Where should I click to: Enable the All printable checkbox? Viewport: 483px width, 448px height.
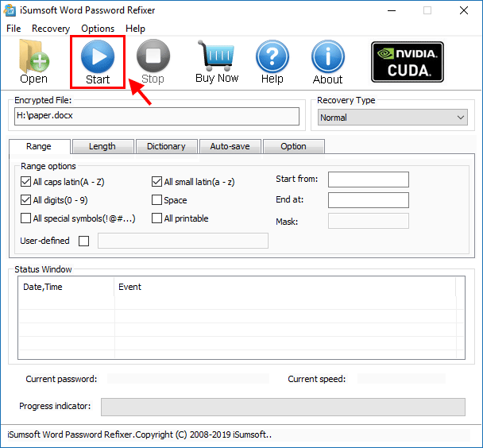156,218
